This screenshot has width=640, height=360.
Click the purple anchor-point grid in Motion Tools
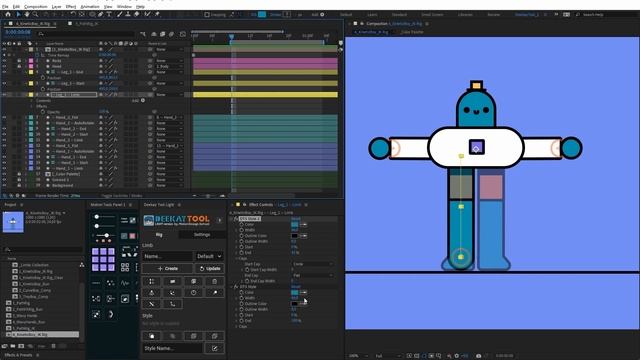tap(103, 259)
